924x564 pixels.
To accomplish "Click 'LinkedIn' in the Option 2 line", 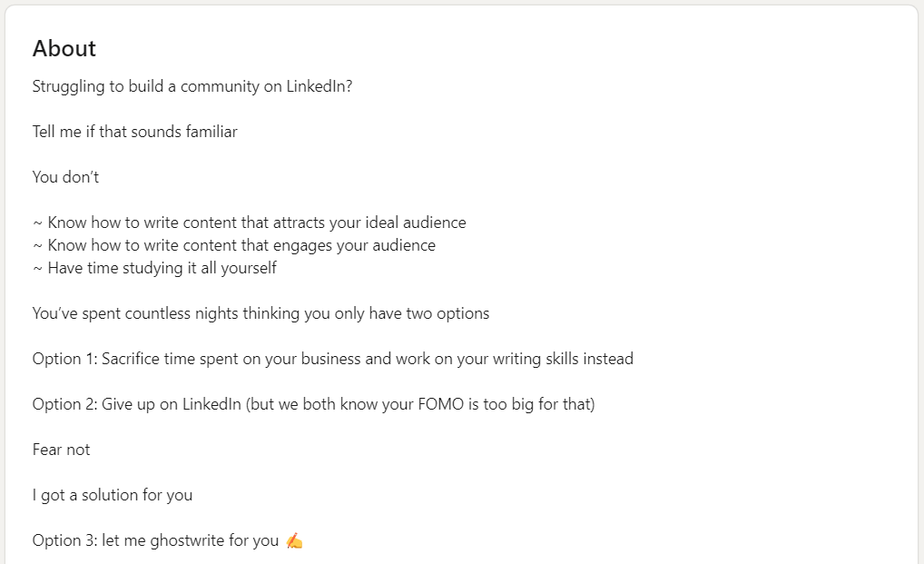I will click(211, 404).
